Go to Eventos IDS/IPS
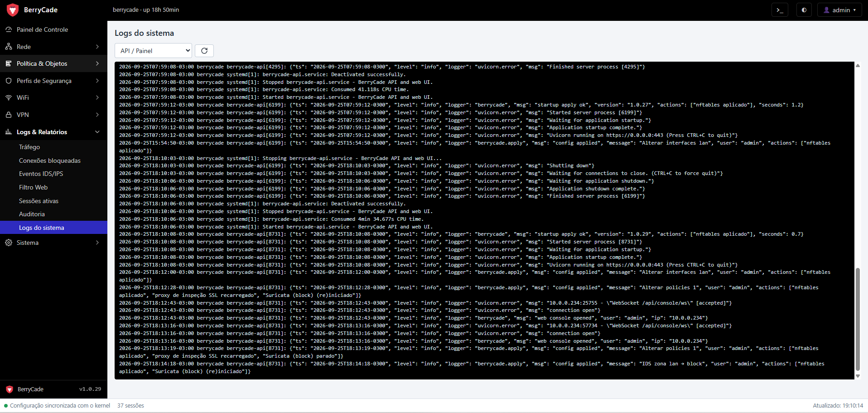Screen dimensions: 868x413 point(53,174)
